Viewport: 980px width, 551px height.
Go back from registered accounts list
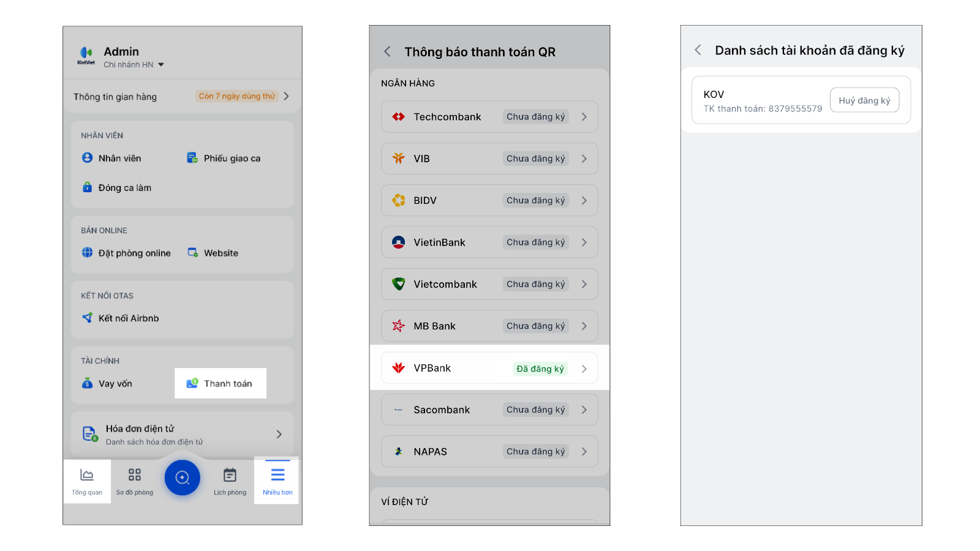pos(698,50)
